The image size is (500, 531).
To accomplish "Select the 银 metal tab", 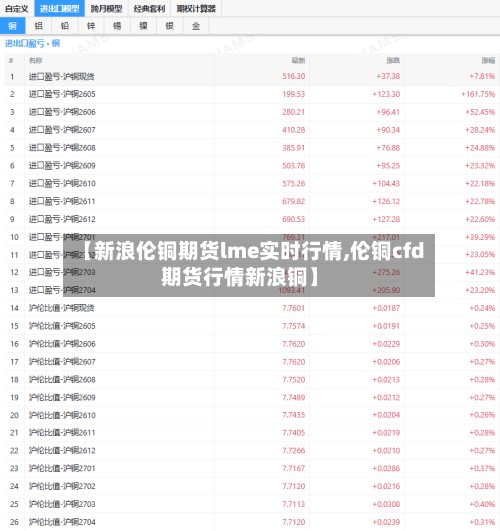I will pyautogui.click(x=170, y=26).
